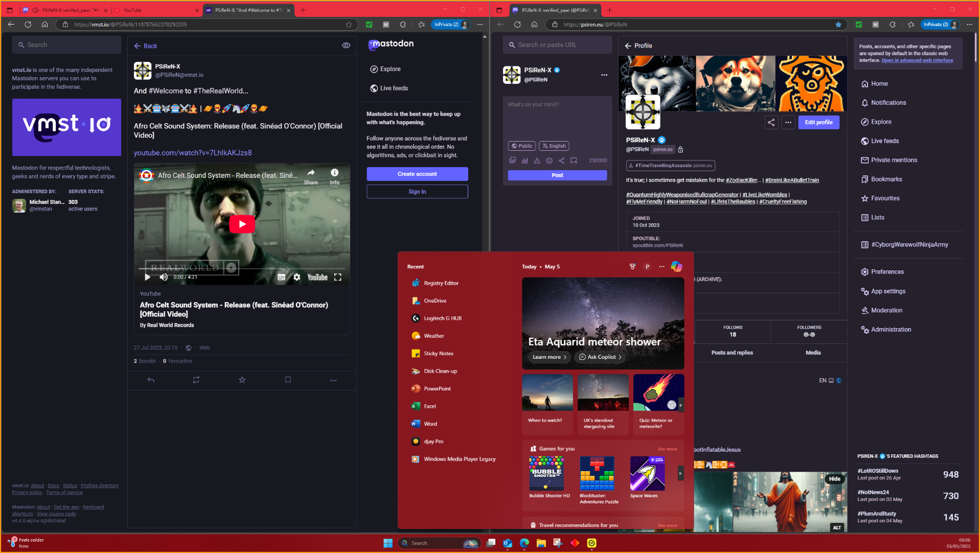Refresh the left browser window page
Image resolution: width=980 pixels, height=553 pixels.
[28, 25]
